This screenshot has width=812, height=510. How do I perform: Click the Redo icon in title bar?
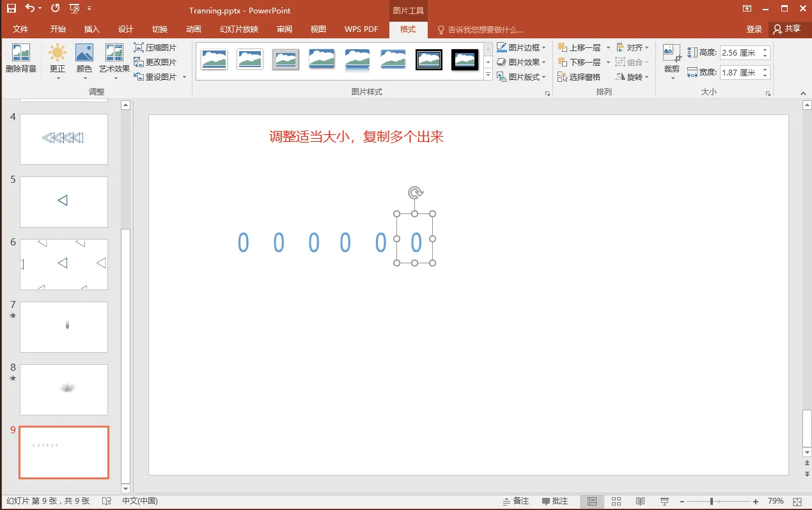point(55,8)
